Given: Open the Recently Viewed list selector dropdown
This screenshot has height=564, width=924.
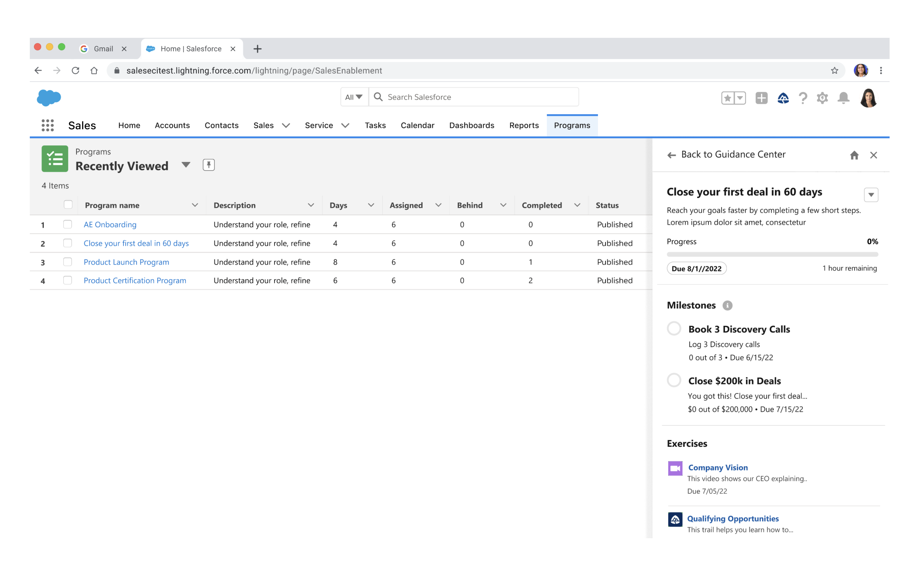Looking at the screenshot, I should pos(186,165).
